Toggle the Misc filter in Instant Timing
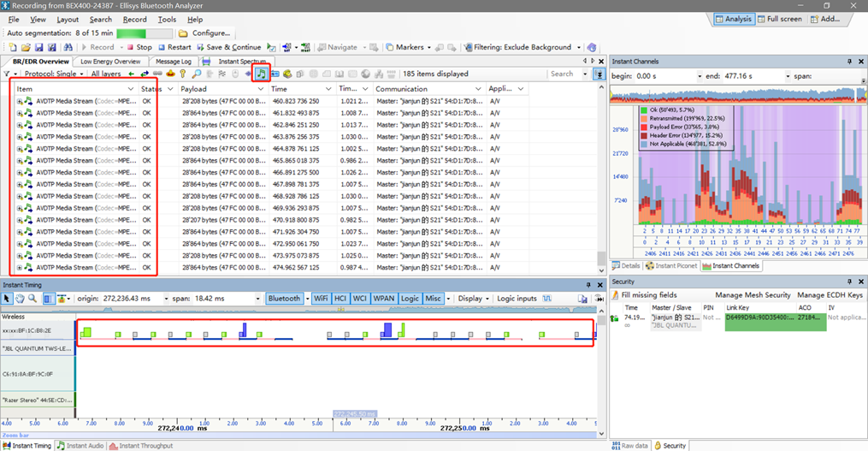This screenshot has width=868, height=451. pos(433,299)
